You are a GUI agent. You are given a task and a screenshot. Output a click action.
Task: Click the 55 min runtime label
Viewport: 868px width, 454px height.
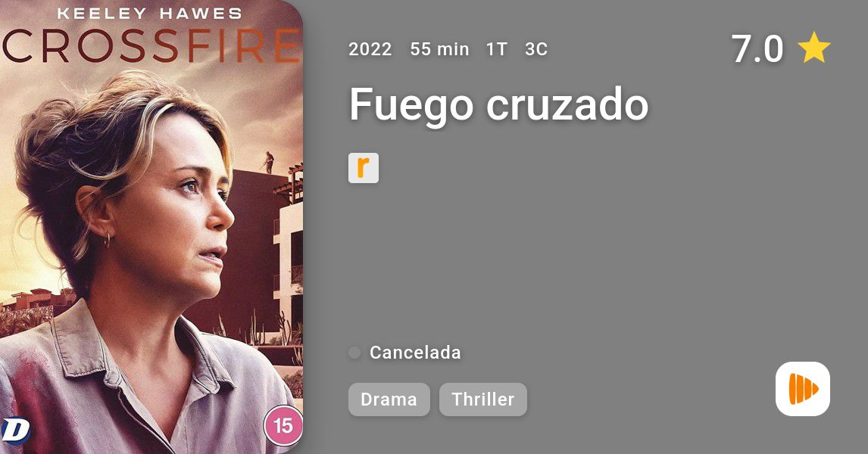439,49
